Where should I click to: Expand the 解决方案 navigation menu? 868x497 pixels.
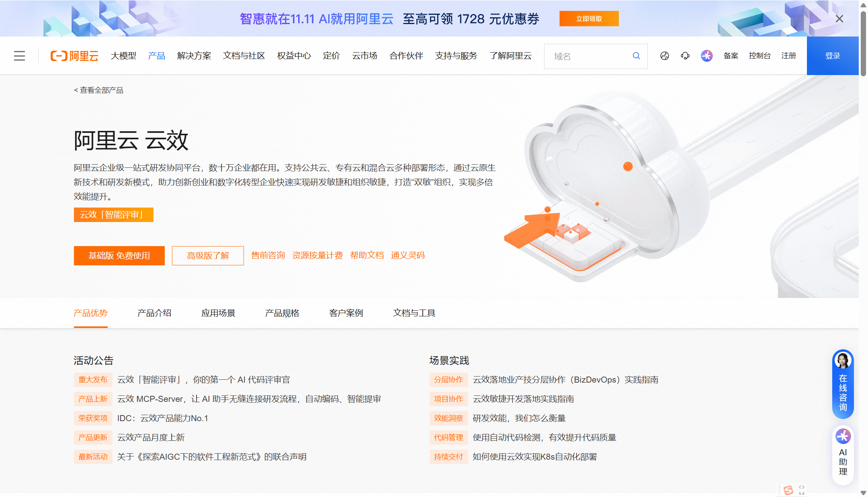tap(194, 56)
